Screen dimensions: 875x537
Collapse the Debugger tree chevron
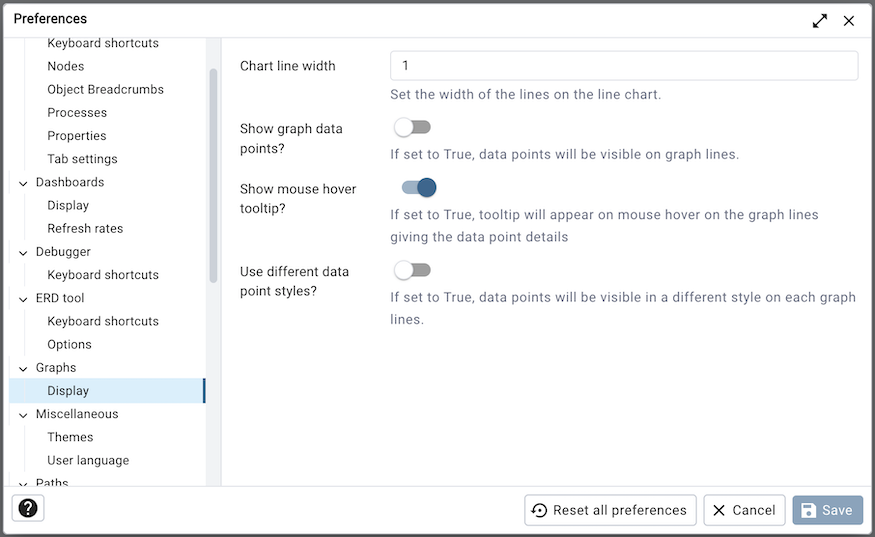pos(23,253)
